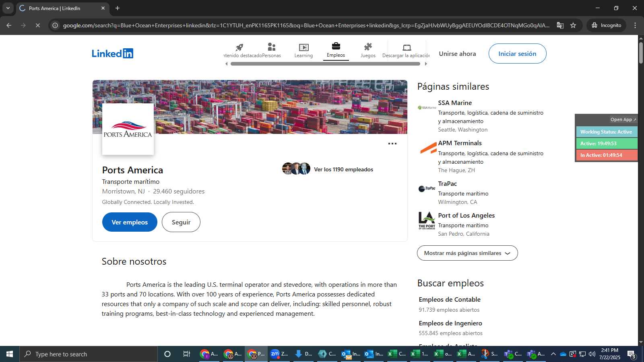This screenshot has height=362, width=644.
Task: Open Descargar la aplicación laptop icon
Action: pos(407,51)
